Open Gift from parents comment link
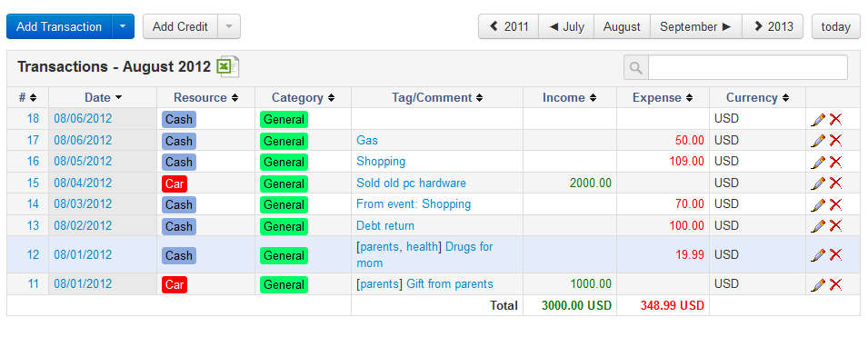The image size is (868, 337). pos(450,284)
